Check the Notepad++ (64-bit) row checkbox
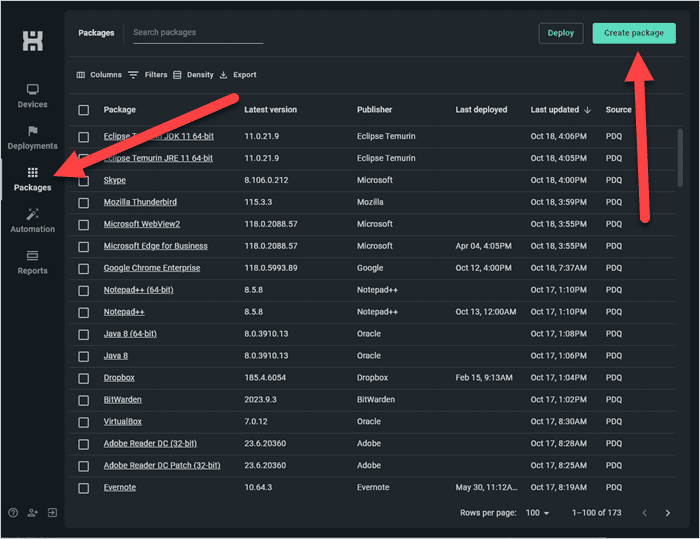The image size is (700, 539). 83,290
